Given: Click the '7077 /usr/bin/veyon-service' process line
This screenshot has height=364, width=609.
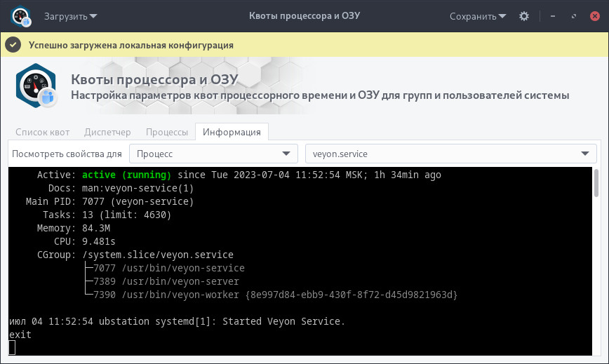Looking at the screenshot, I should 169,268.
